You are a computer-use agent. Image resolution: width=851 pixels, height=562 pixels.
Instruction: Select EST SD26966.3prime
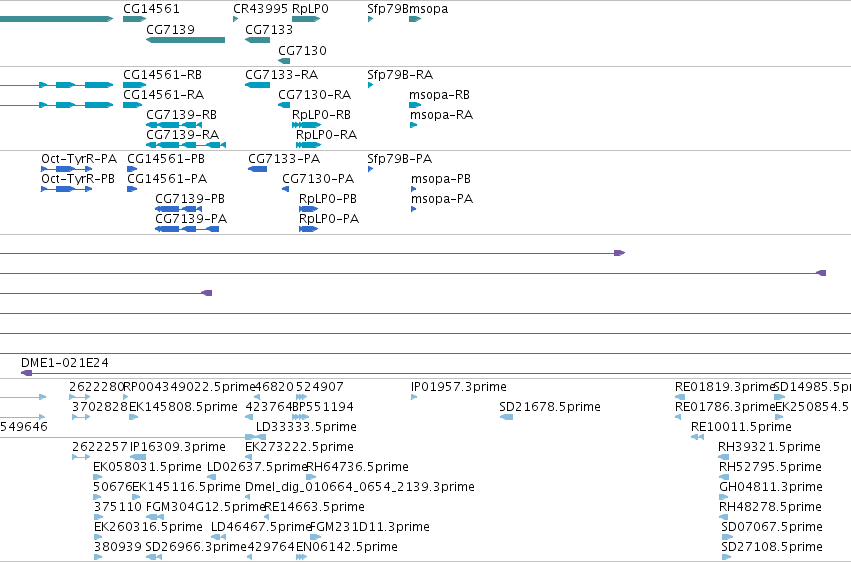pyautogui.click(x=154, y=557)
